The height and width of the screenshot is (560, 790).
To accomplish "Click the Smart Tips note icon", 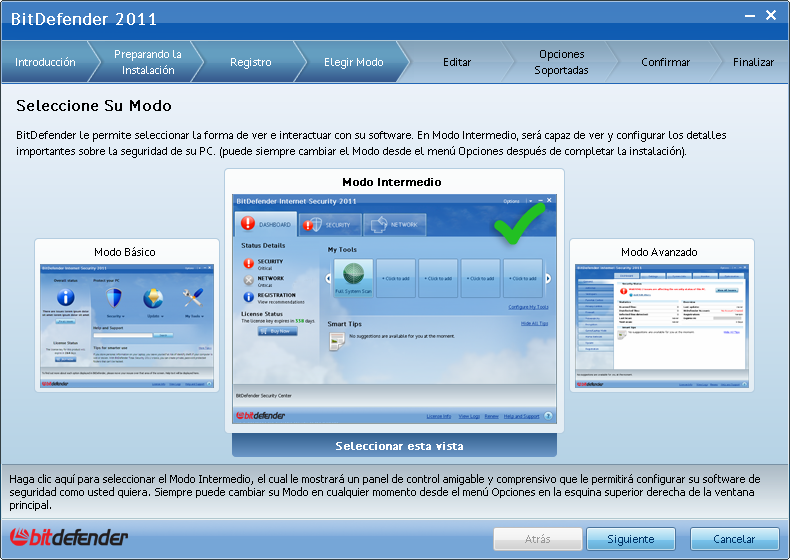I will click(337, 341).
